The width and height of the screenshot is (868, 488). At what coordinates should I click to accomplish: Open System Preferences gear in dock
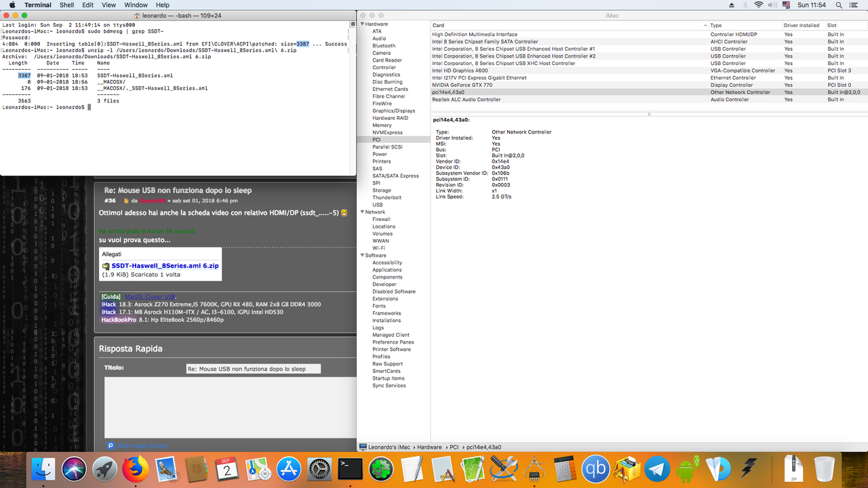[320, 468]
